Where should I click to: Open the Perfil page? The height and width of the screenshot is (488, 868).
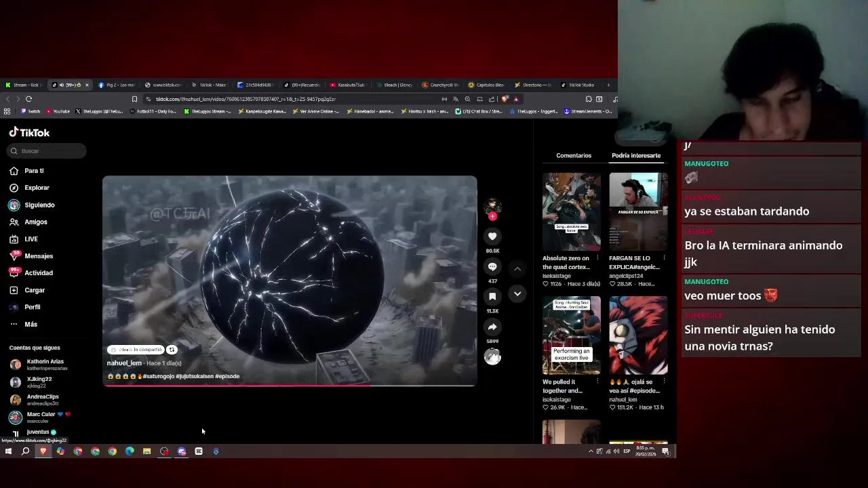coord(25,307)
